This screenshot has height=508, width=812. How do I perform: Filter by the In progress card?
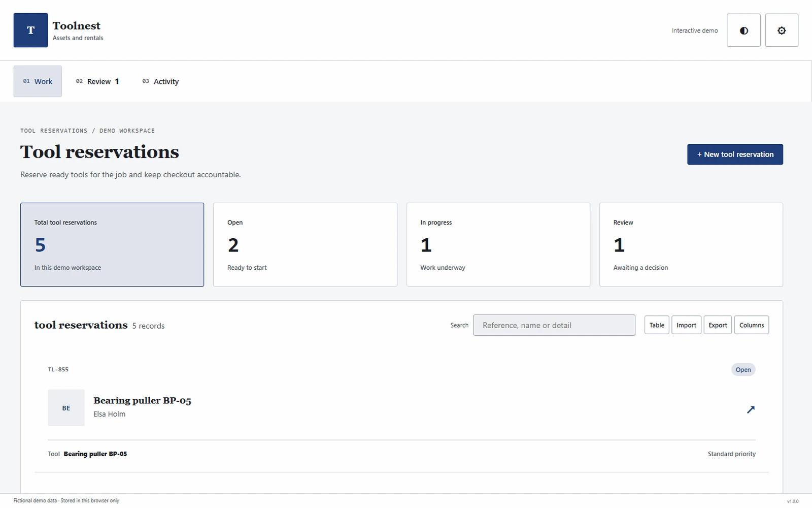[498, 245]
